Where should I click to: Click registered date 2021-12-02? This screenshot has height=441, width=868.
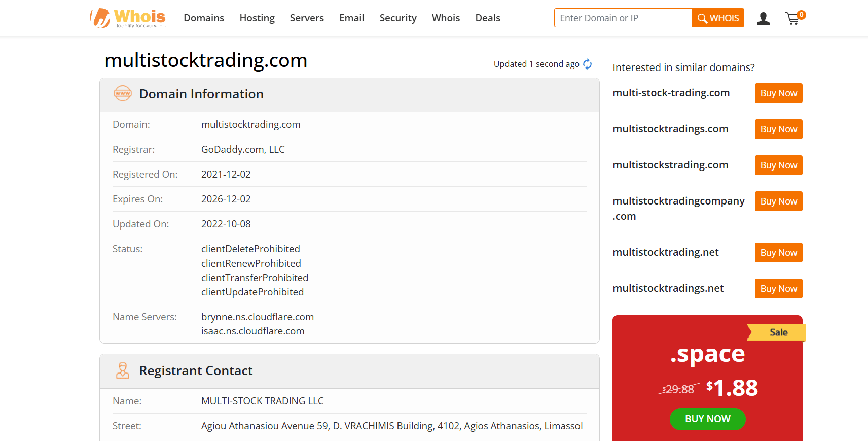tap(226, 174)
